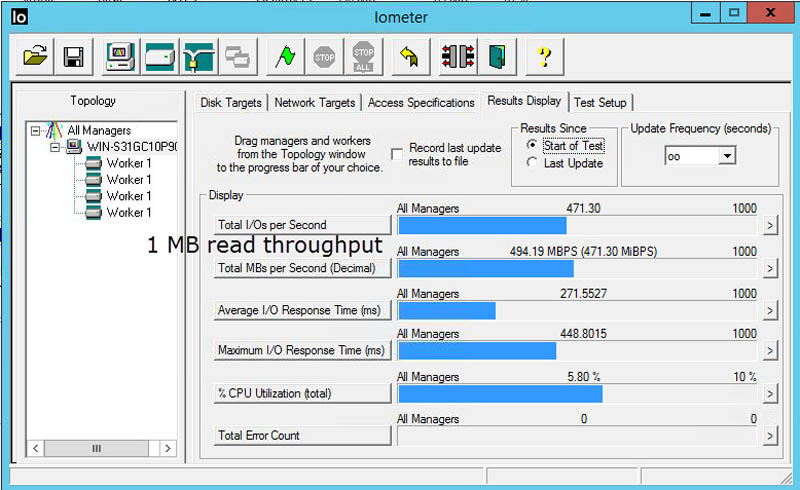
Task: Collapse the All Managers tree node
Action: 35,131
